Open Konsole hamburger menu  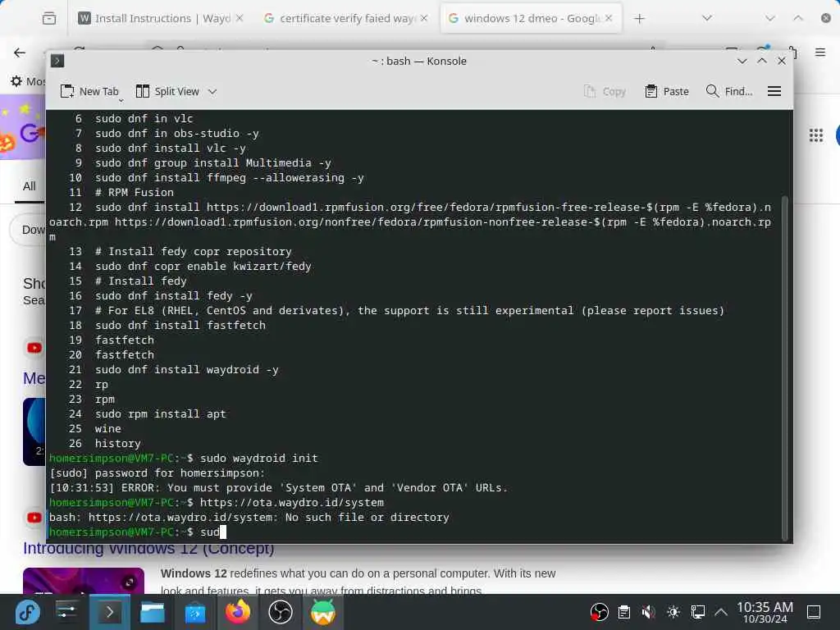[774, 92]
